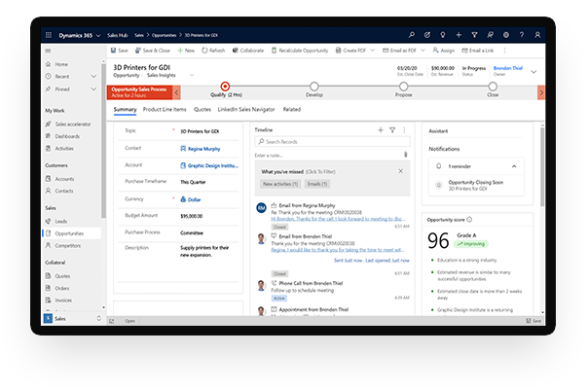Open Brenden Thiel owner link
This screenshot has height=389, width=588.
click(508, 68)
